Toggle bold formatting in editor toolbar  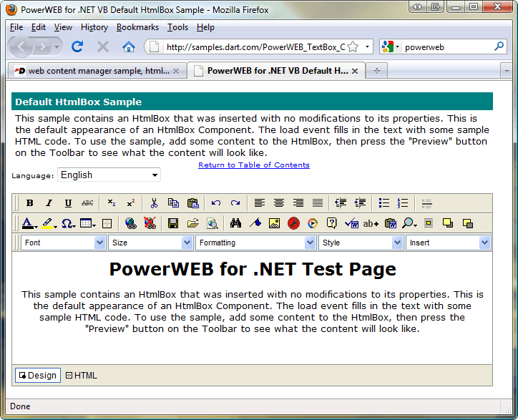30,203
